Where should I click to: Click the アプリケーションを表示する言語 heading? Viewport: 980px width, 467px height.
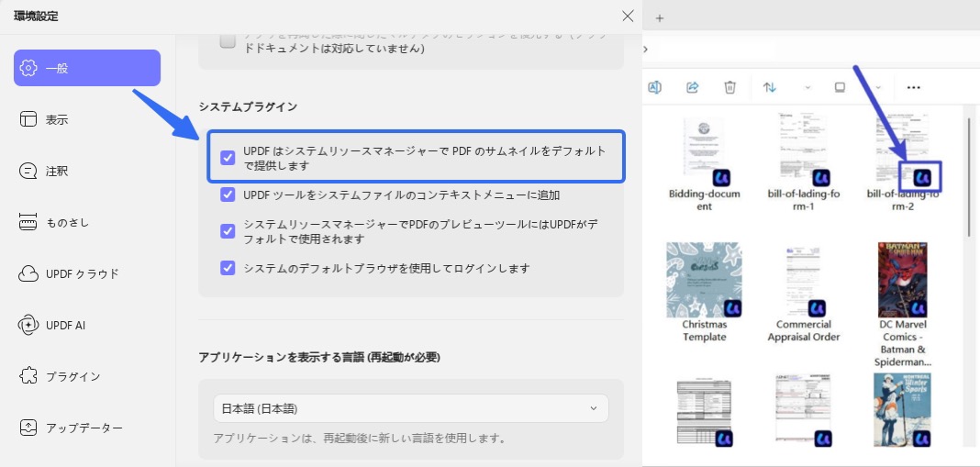319,358
